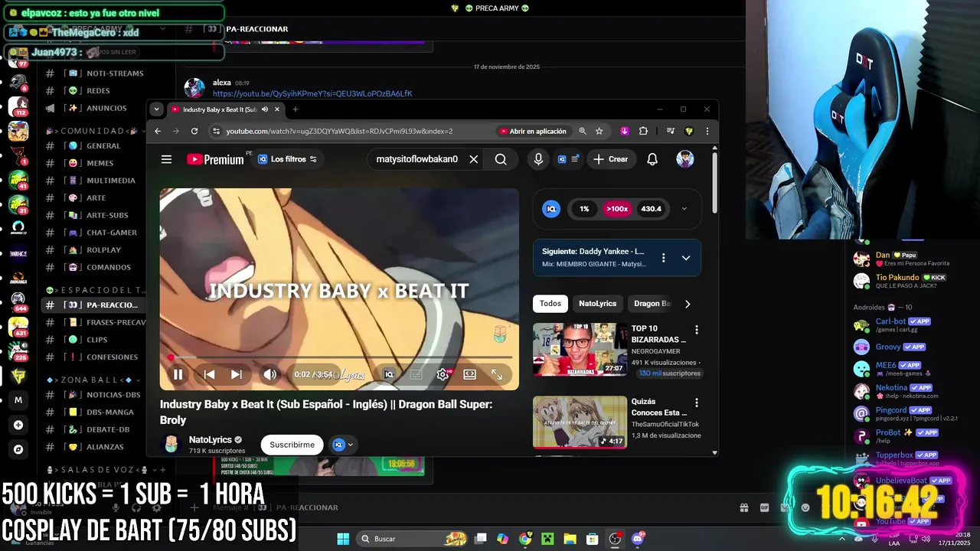Open IQ dropdown beside Suscribirme

[x=343, y=445]
